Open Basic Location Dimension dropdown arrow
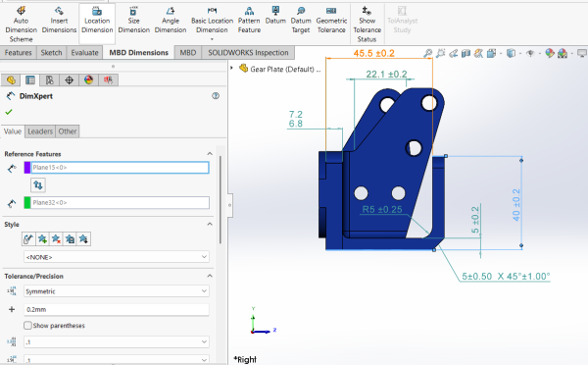Image resolution: width=588 pixels, height=365 pixels. click(x=212, y=39)
